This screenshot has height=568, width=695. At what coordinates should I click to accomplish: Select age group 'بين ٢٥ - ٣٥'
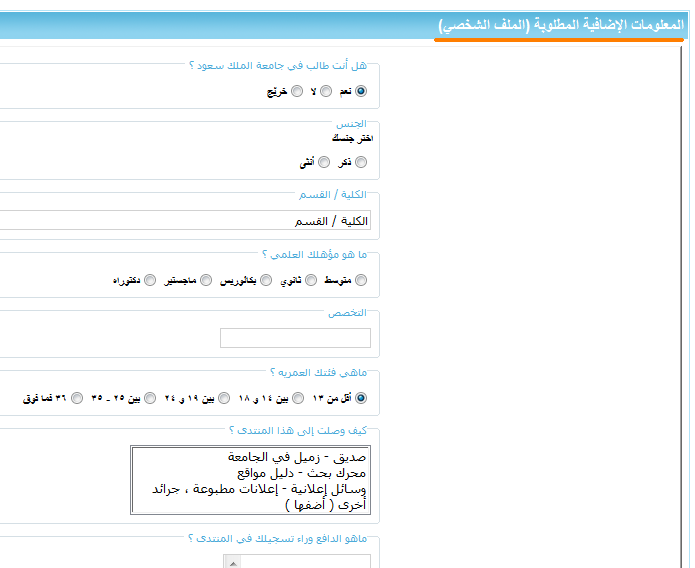[150, 398]
